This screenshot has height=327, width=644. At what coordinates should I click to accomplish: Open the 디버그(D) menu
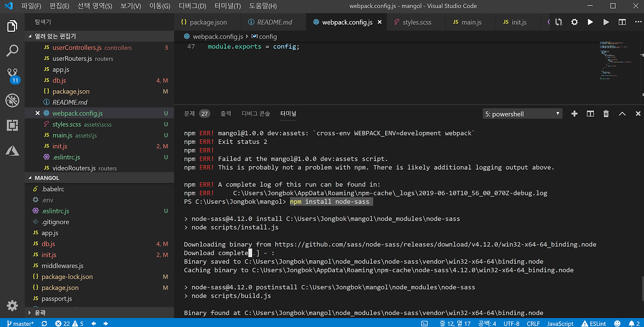[192, 6]
